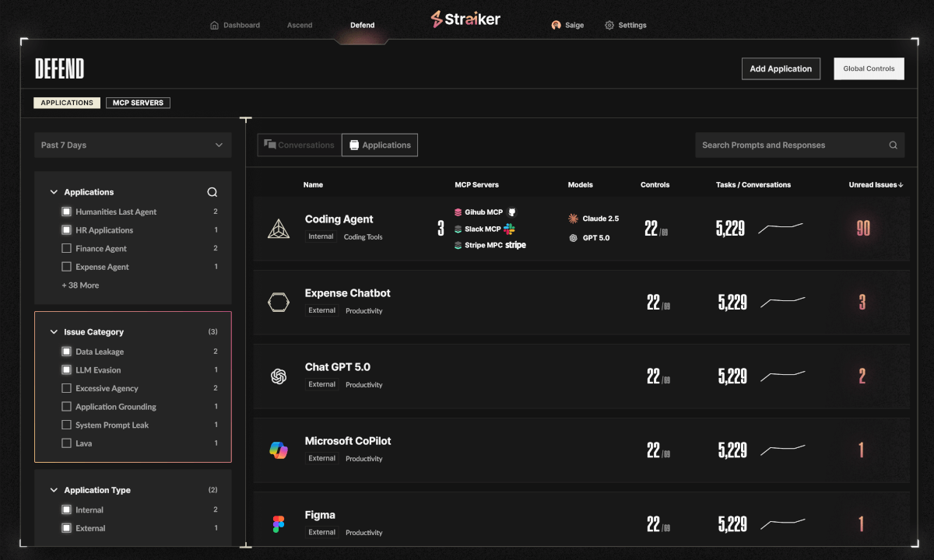Screen dimensions: 934x560
Task: Collapse the Issue Category section
Action: (x=54, y=332)
